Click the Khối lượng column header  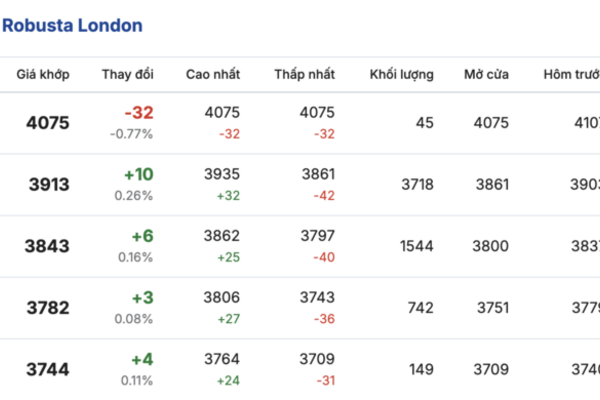click(x=401, y=74)
